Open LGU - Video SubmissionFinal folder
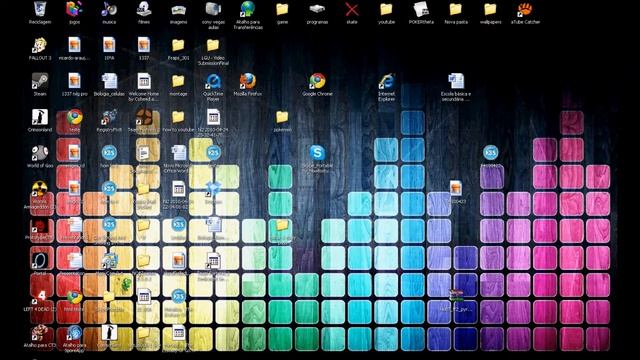The width and height of the screenshot is (640, 360). [213, 45]
